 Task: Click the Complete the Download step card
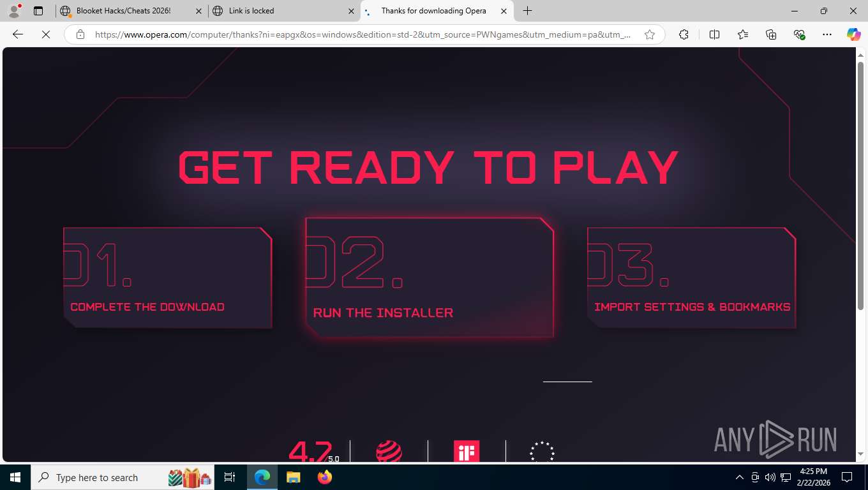[168, 278]
